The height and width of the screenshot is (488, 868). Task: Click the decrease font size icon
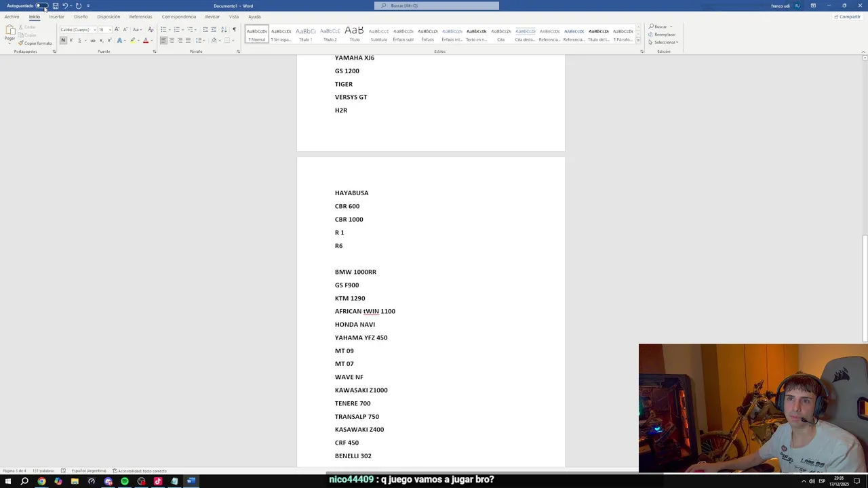[x=125, y=30]
